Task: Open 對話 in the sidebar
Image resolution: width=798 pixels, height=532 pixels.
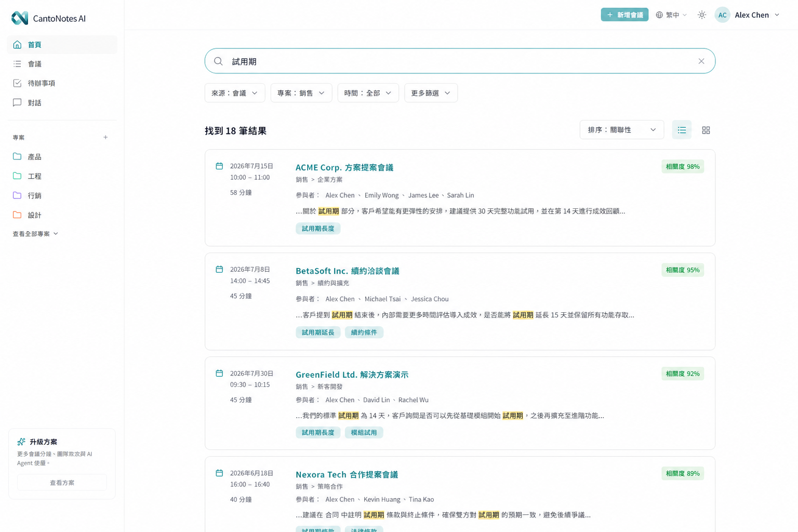Action: (x=62, y=103)
